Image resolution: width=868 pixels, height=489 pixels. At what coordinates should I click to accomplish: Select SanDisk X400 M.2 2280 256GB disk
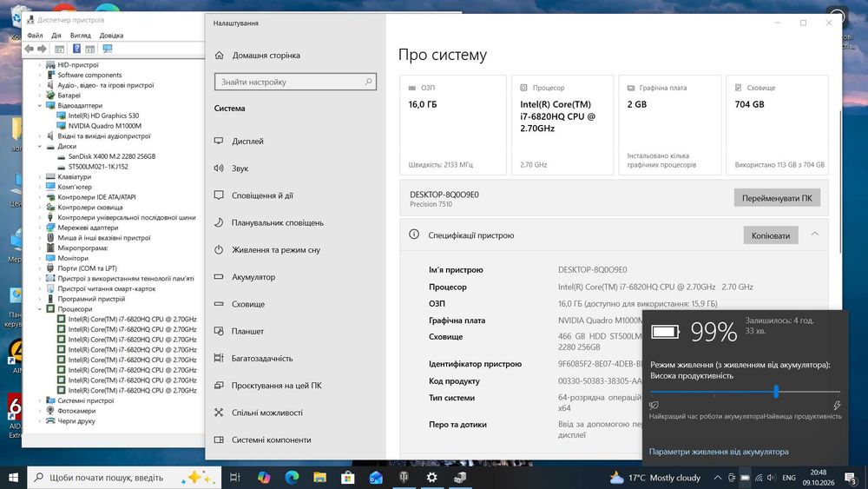[112, 156]
